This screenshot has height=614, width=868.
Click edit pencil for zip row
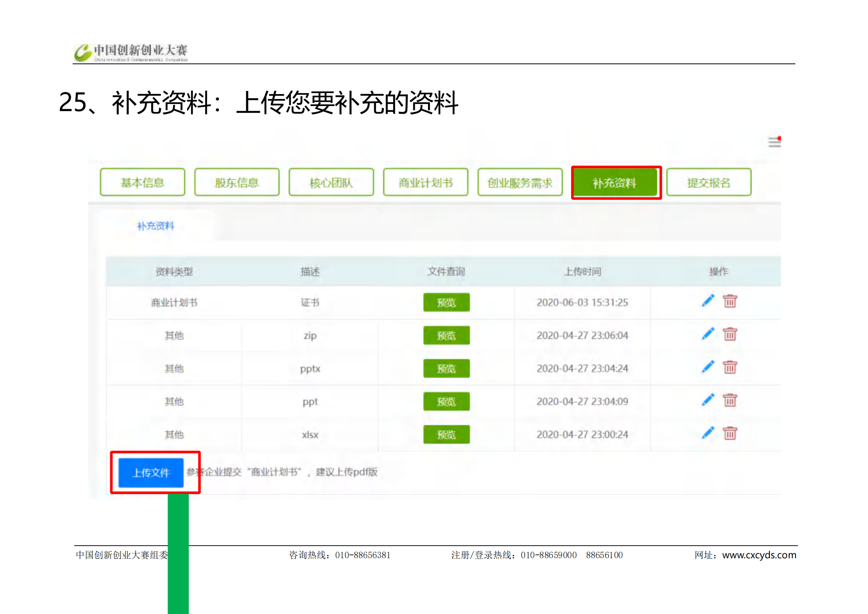[x=708, y=334]
